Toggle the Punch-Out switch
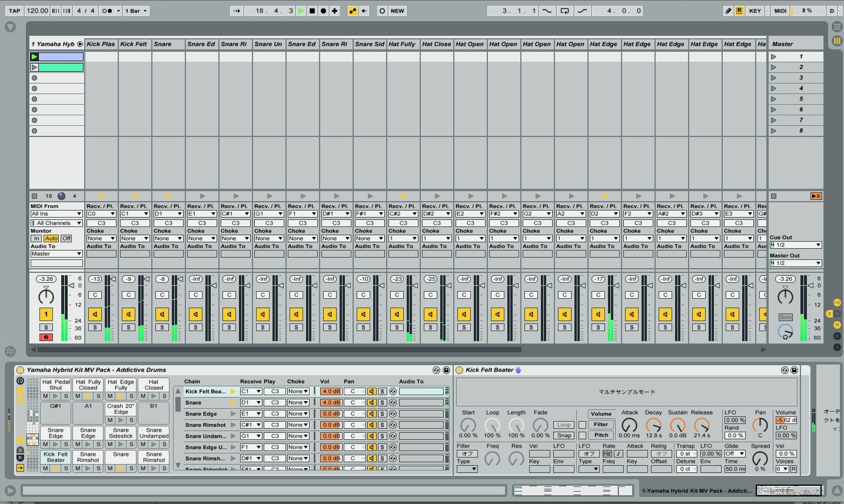This screenshot has height=504, width=844. (x=582, y=11)
